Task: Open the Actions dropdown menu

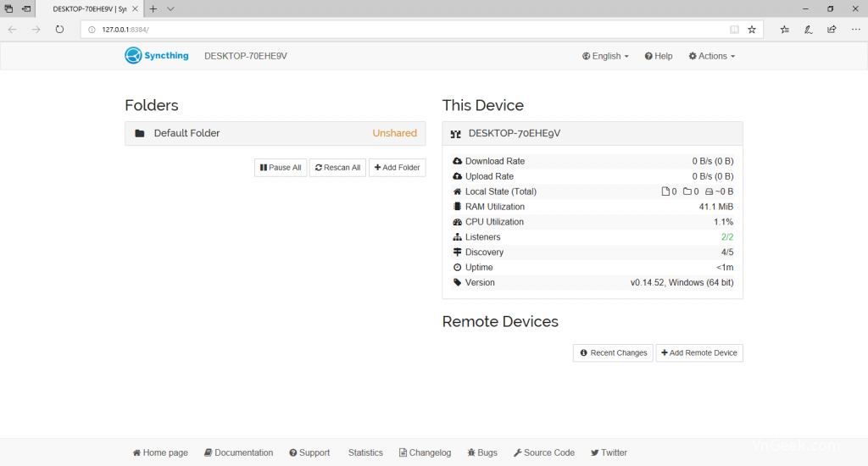Action: click(711, 56)
